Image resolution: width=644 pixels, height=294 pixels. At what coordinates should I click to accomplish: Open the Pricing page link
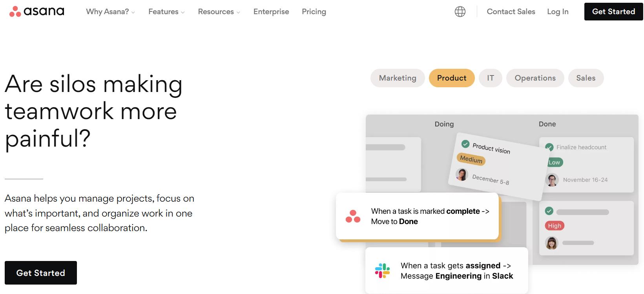point(314,12)
